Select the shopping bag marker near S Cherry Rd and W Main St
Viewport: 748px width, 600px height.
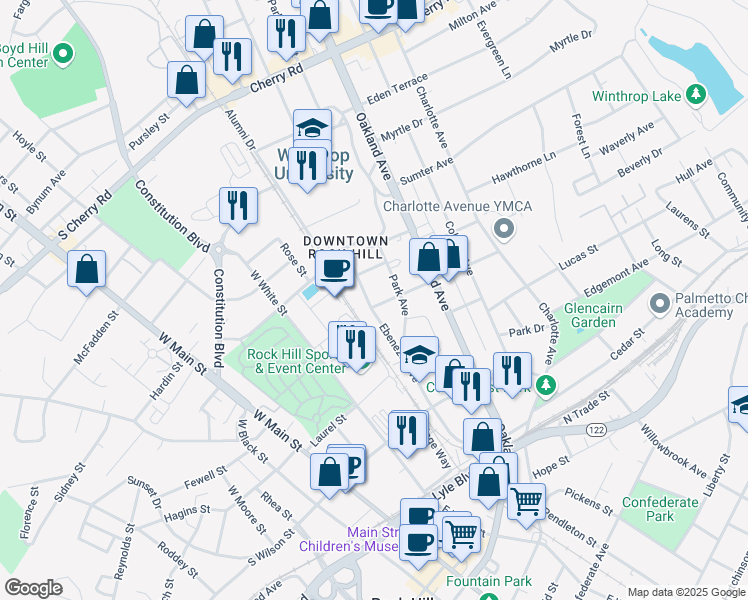click(x=86, y=270)
